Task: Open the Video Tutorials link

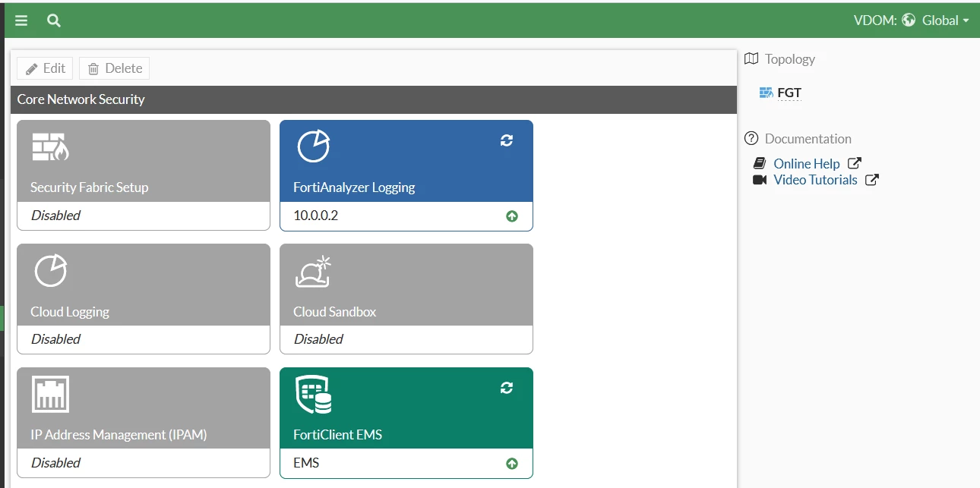Action: (x=815, y=180)
